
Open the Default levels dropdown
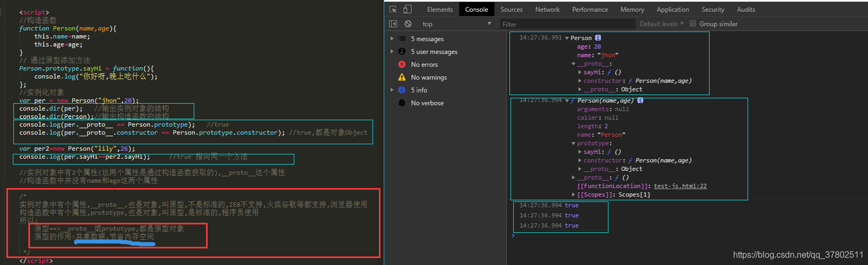click(661, 24)
